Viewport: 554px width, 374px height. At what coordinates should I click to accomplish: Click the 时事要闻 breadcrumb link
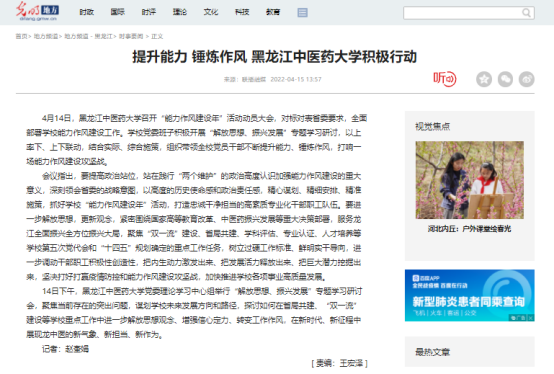tap(131, 36)
